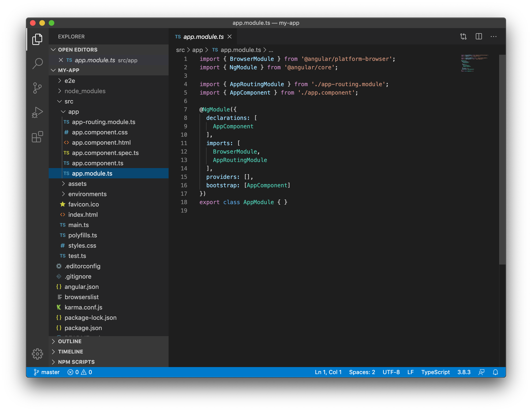The width and height of the screenshot is (532, 412).
Task: Click the breadcrumb ellipsis symbol item
Action: tap(271, 50)
